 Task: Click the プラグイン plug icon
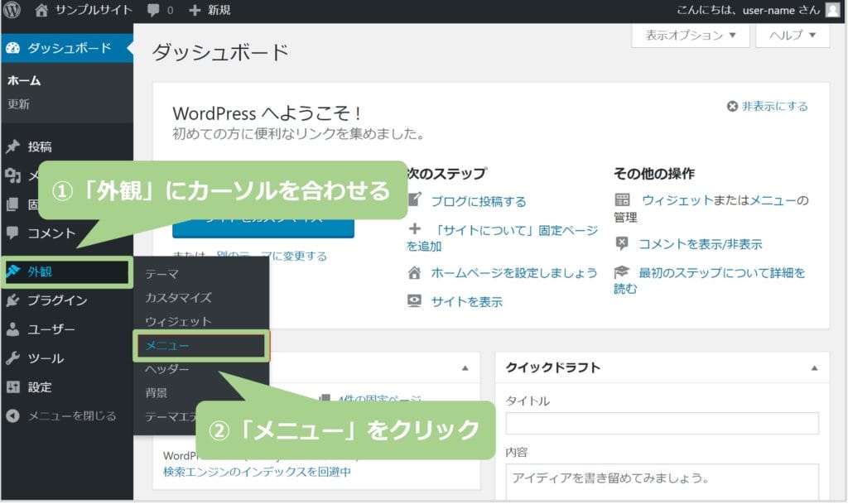(12, 300)
